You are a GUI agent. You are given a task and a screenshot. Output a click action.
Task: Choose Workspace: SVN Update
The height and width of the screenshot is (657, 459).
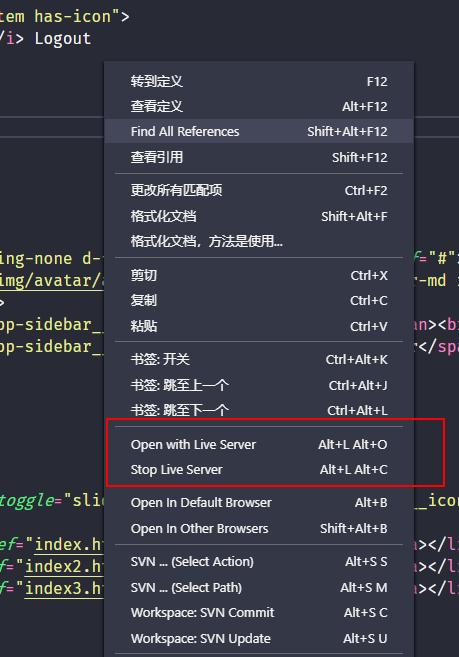pos(259,639)
